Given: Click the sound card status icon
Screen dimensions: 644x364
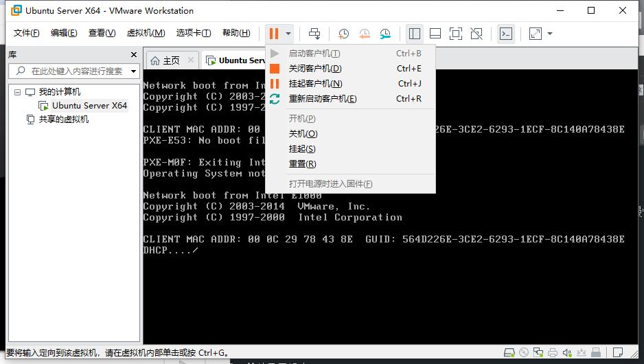Looking at the screenshot, I should click(567, 352).
